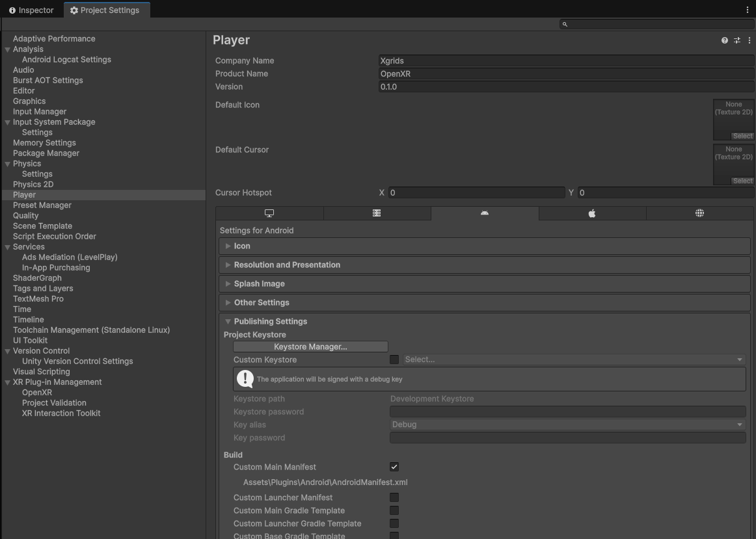Viewport: 756px width, 539px height.
Task: Click Select under Default Cursor
Action: click(742, 181)
